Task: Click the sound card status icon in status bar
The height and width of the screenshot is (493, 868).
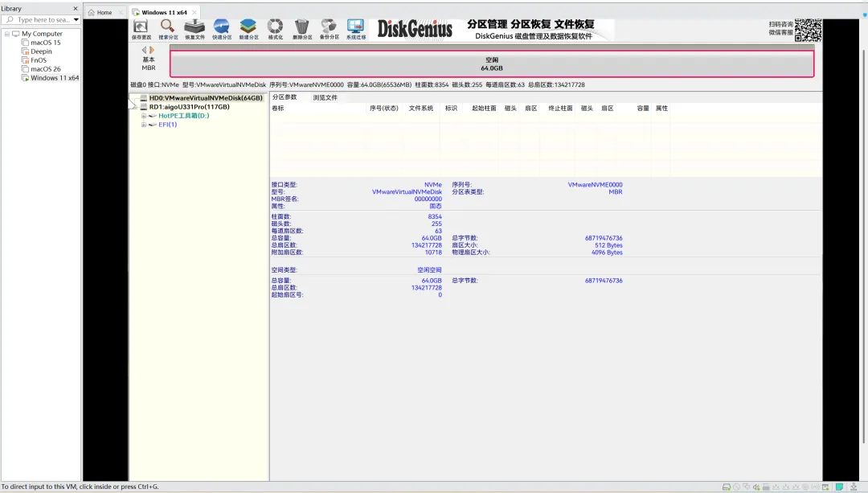Action: click(x=757, y=487)
